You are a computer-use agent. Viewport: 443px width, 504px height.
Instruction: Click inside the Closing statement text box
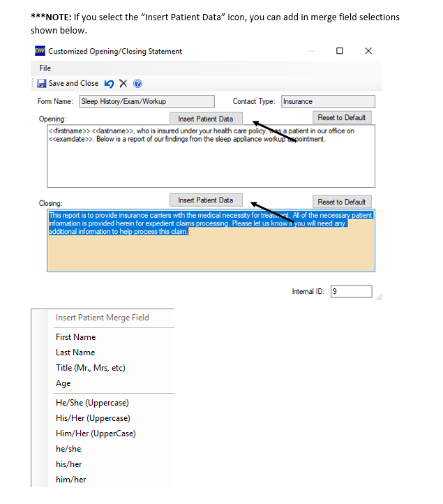click(211, 241)
